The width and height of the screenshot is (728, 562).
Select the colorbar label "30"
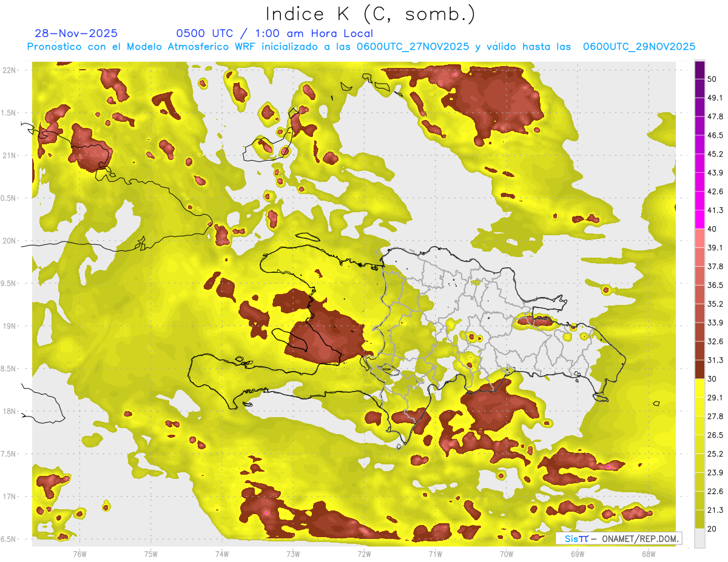coord(713,379)
